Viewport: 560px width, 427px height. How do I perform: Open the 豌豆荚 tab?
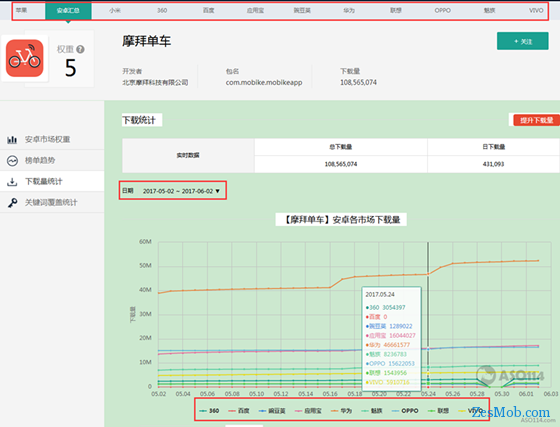pos(302,11)
